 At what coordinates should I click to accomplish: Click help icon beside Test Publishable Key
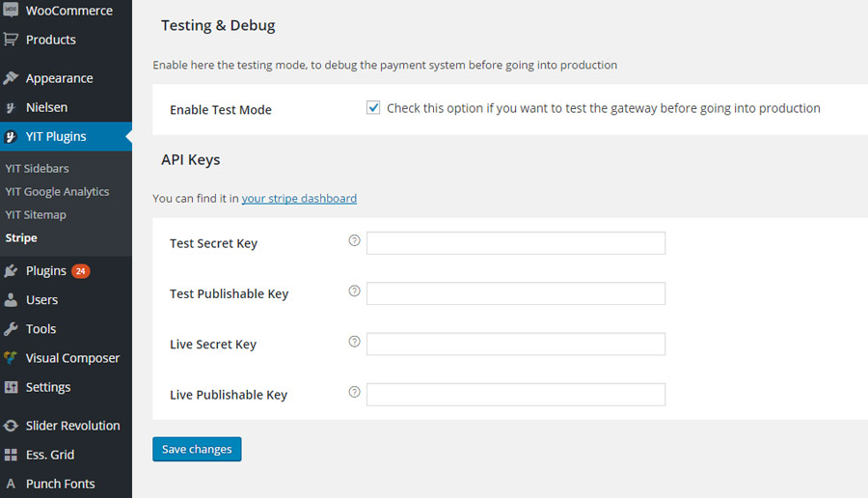(354, 290)
